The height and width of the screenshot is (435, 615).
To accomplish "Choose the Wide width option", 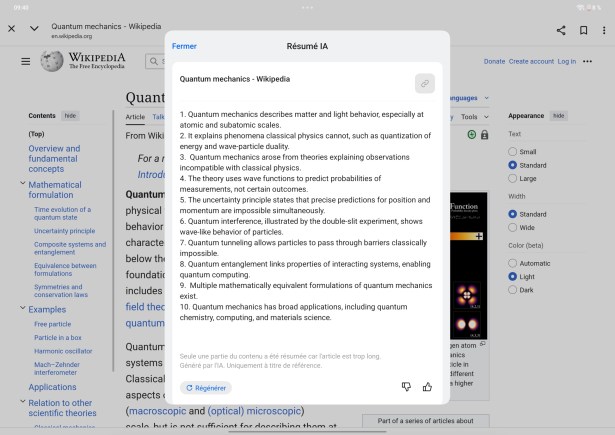I will pyautogui.click(x=512, y=228).
